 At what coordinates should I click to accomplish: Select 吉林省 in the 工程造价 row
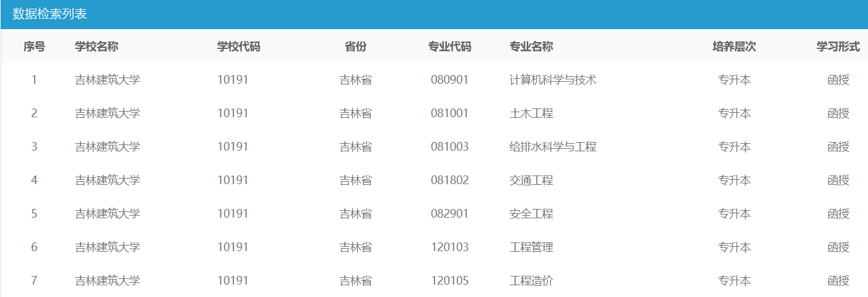tap(355, 281)
